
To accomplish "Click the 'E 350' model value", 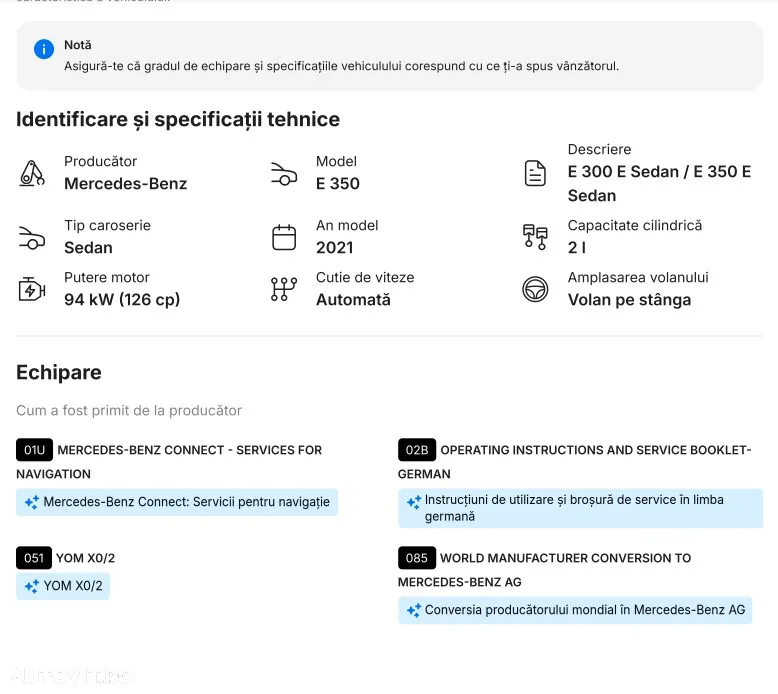I will 337,184.
